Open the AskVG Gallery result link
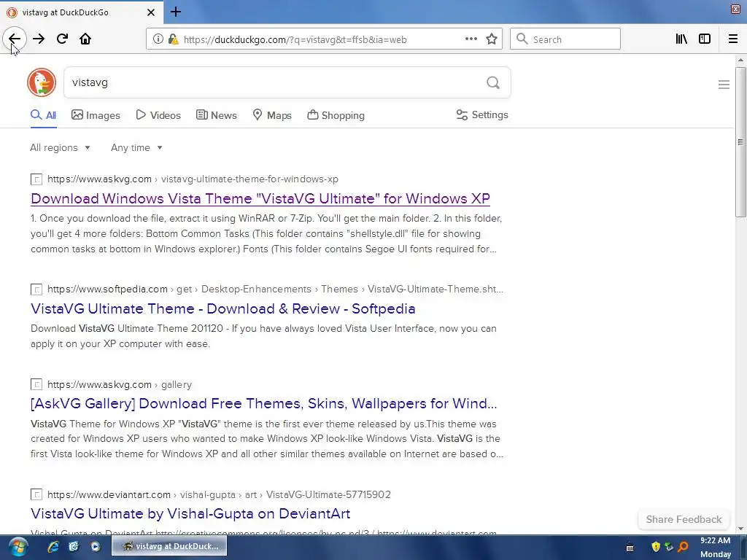Image resolution: width=747 pixels, height=560 pixels. [264, 404]
